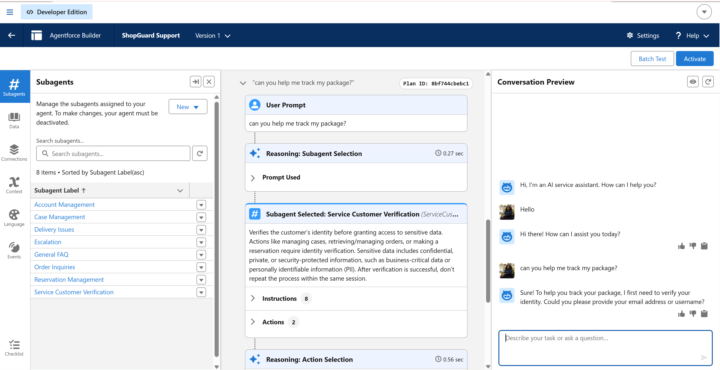Expand the Instructions section
The width and height of the screenshot is (720, 370).
(x=280, y=299)
